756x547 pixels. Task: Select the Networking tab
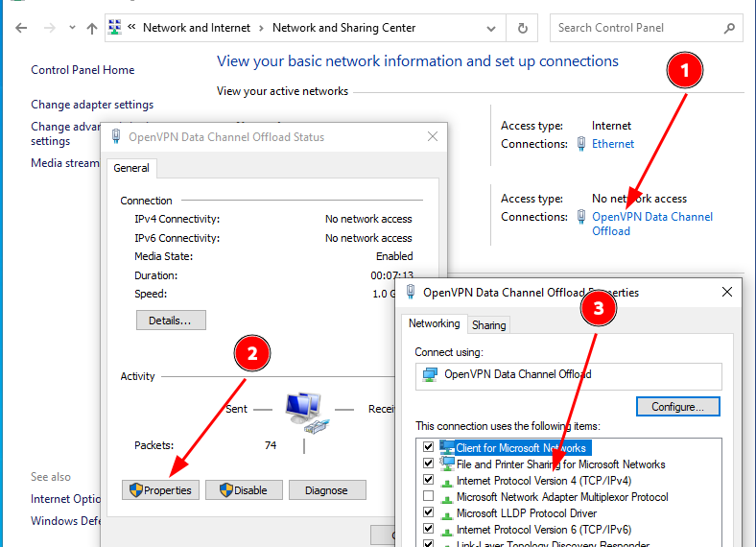pyautogui.click(x=434, y=323)
